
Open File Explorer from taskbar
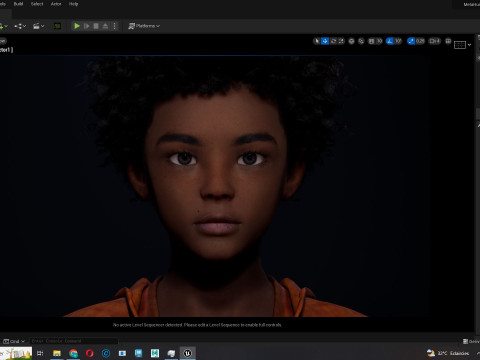[x=57, y=353]
